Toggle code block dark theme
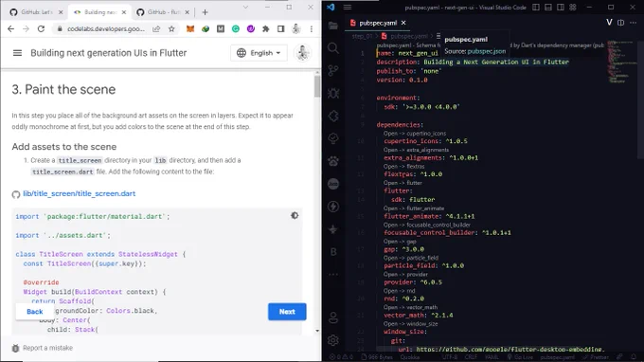This screenshot has height=362, width=644. pyautogui.click(x=295, y=215)
